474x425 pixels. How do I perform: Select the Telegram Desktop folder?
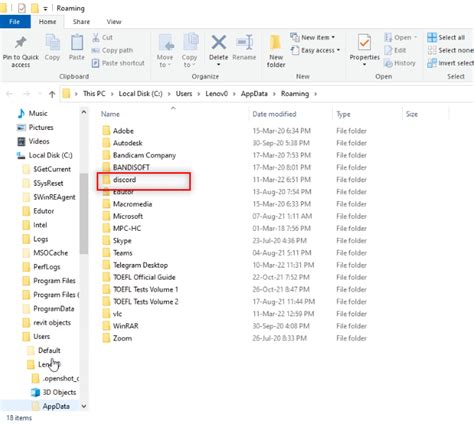coord(140,265)
